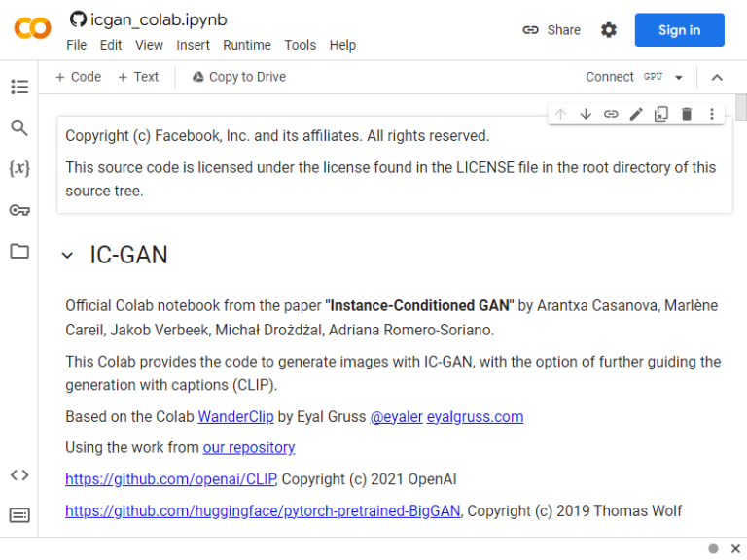This screenshot has width=747, height=560.
Task: Move the cell down with arrow
Action: tap(586, 114)
